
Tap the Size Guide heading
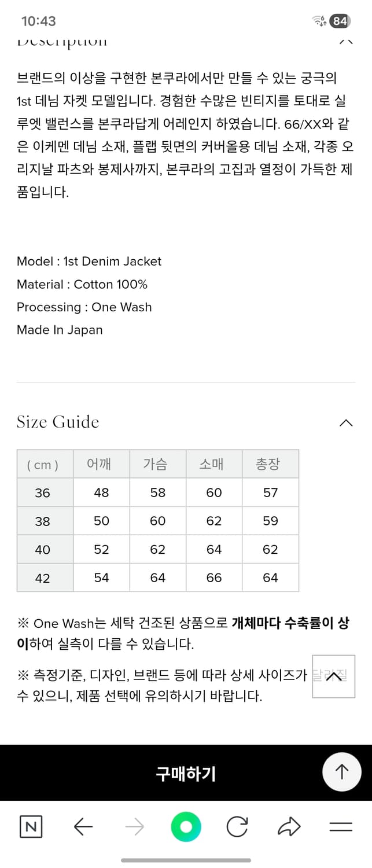[58, 422]
